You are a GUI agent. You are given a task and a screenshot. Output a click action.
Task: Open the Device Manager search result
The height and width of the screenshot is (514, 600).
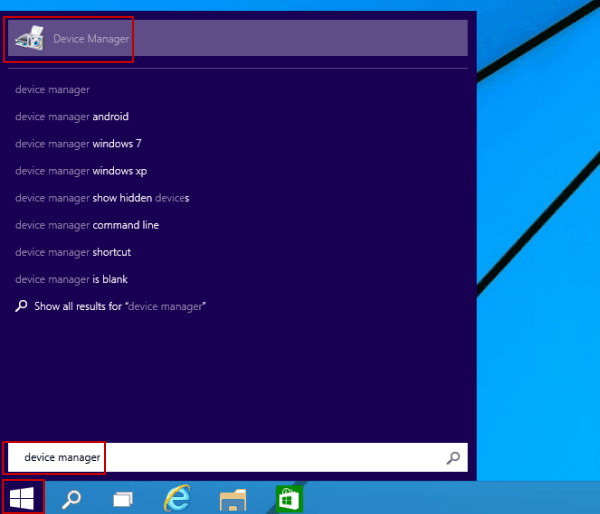[x=238, y=38]
